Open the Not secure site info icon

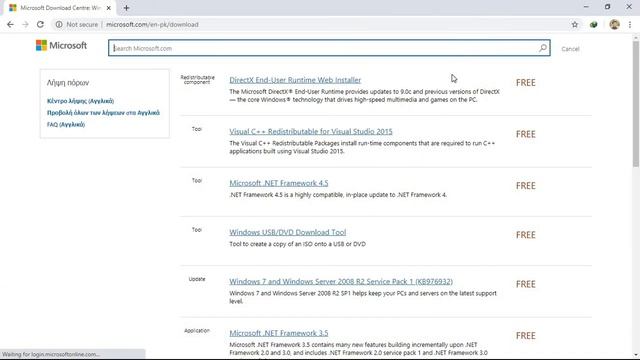(x=59, y=24)
